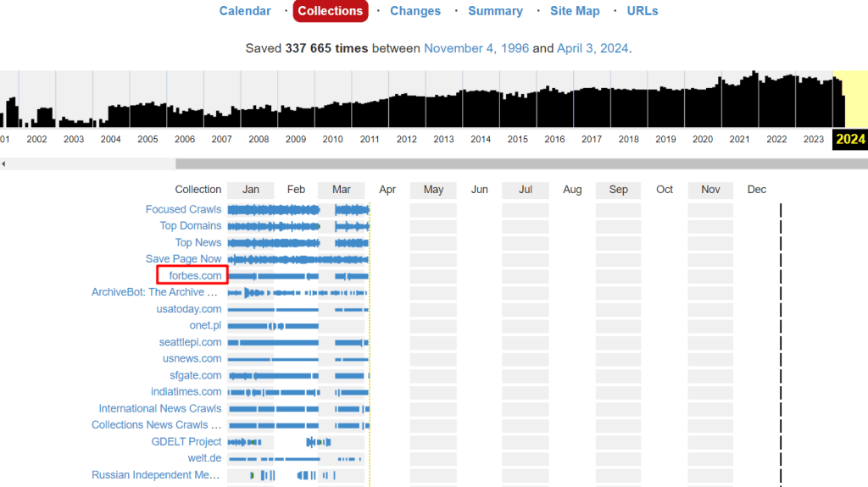Open the Focused Crawls collection
Viewport: 868px width, 487px height.
click(x=183, y=209)
